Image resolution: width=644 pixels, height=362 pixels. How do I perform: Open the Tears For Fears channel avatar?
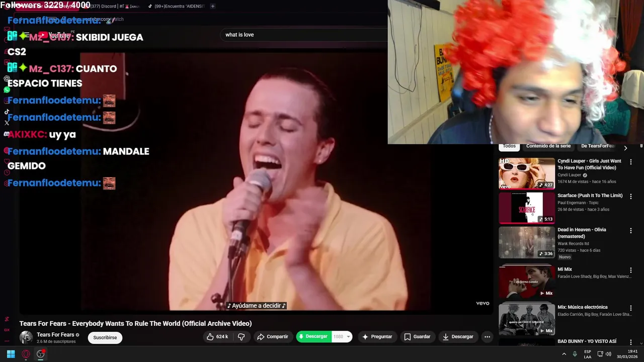26,337
